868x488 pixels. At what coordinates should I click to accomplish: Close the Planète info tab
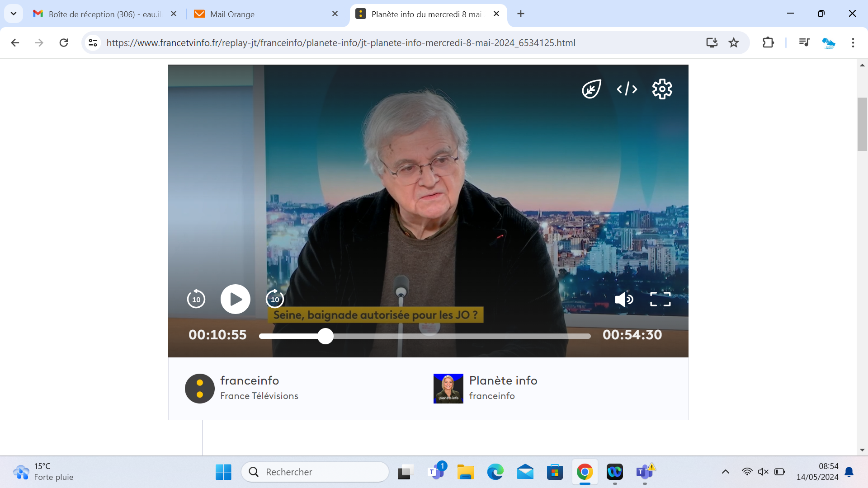coord(496,14)
